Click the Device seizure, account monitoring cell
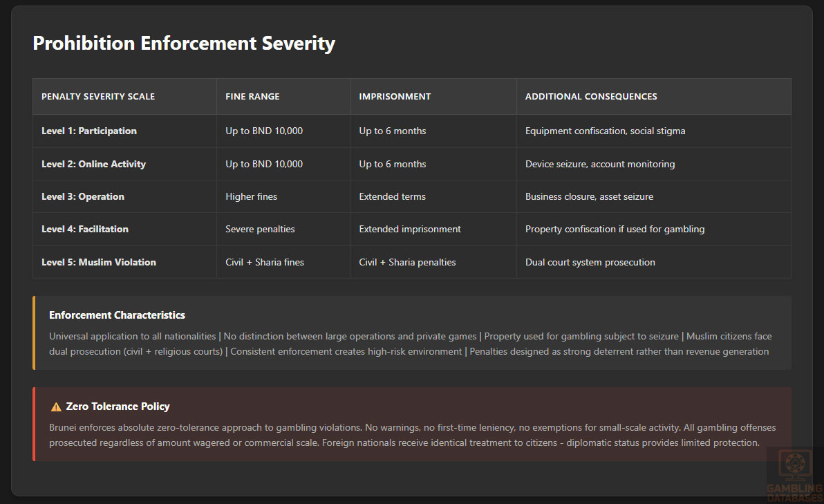824x504 pixels. pyautogui.click(x=599, y=164)
